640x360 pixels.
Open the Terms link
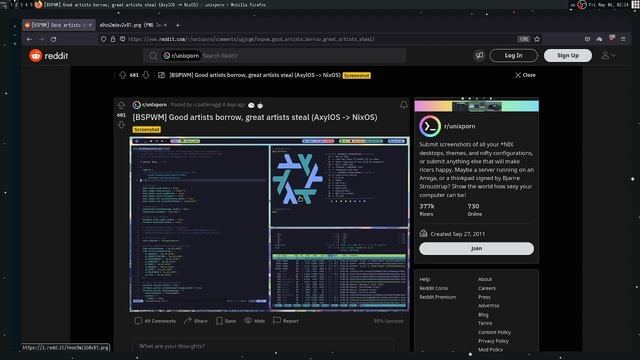point(485,323)
